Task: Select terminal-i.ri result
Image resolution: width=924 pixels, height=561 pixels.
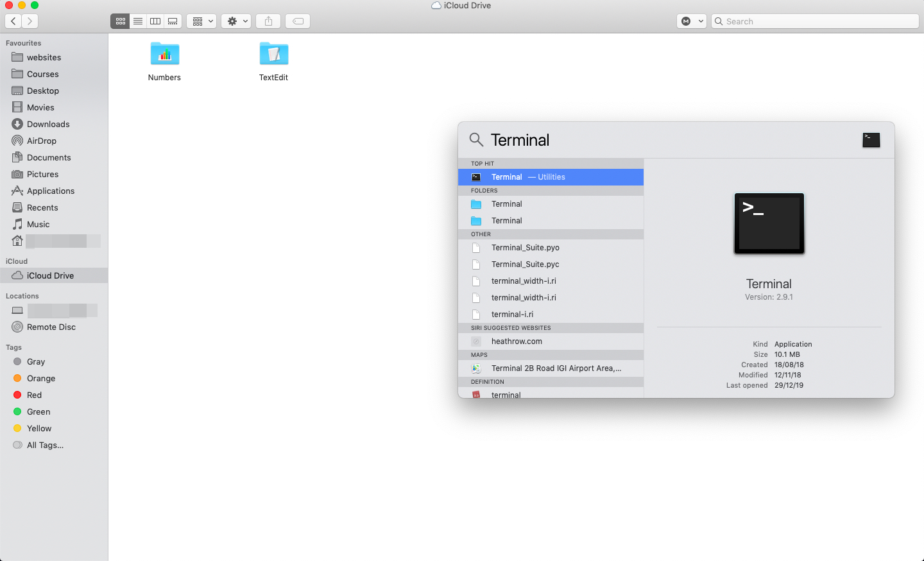Action: coord(551,315)
